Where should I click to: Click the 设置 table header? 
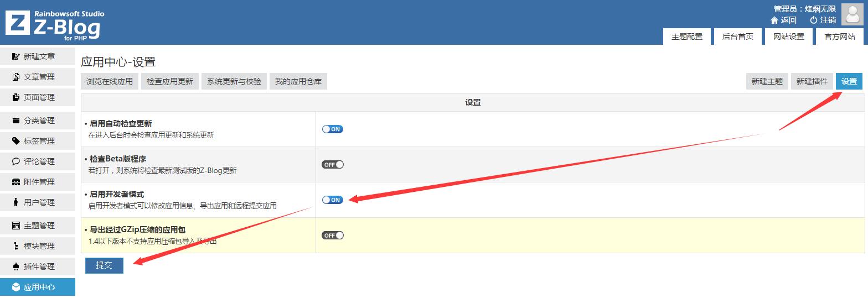[x=473, y=103]
